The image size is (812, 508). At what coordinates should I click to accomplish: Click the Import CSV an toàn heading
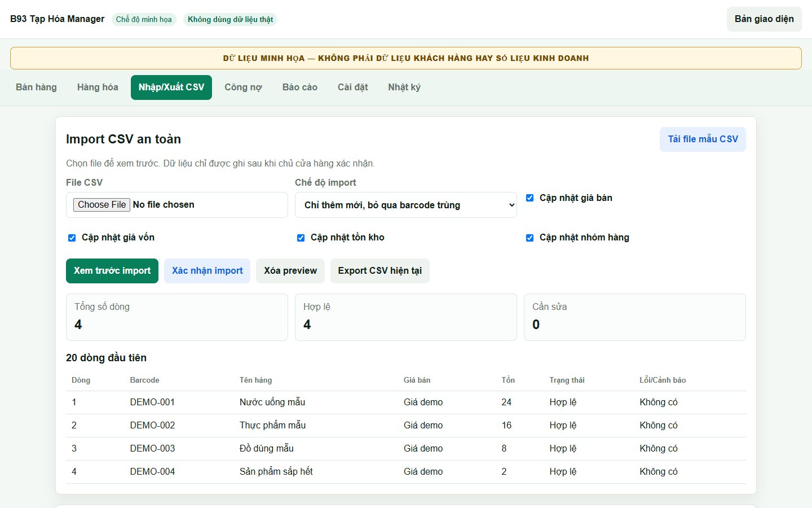[x=123, y=139]
